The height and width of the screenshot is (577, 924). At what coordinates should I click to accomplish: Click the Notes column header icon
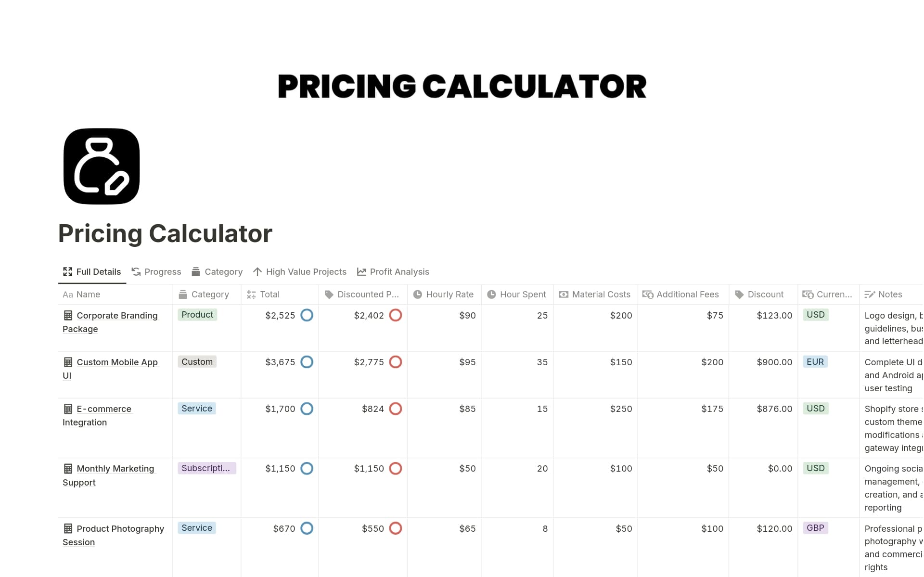(x=869, y=294)
